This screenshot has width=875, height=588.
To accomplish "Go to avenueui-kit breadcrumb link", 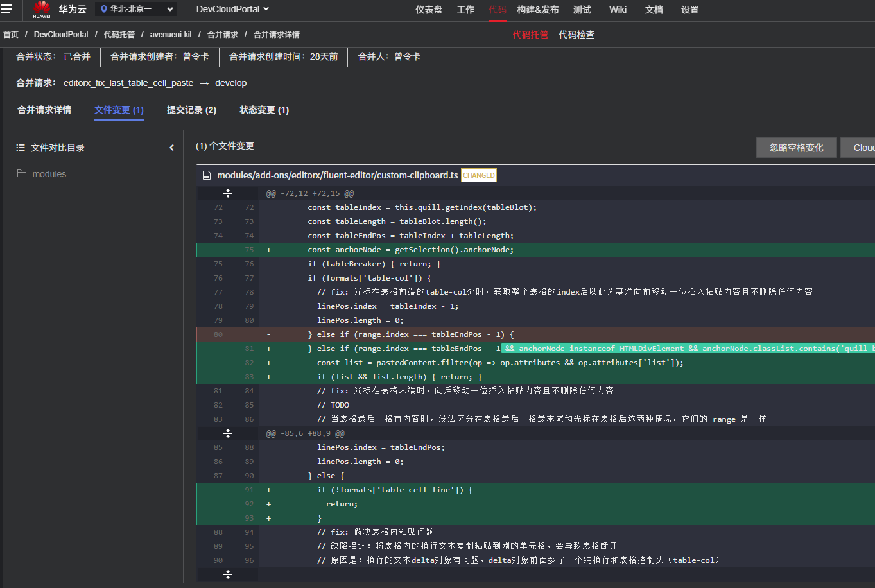I will (171, 35).
